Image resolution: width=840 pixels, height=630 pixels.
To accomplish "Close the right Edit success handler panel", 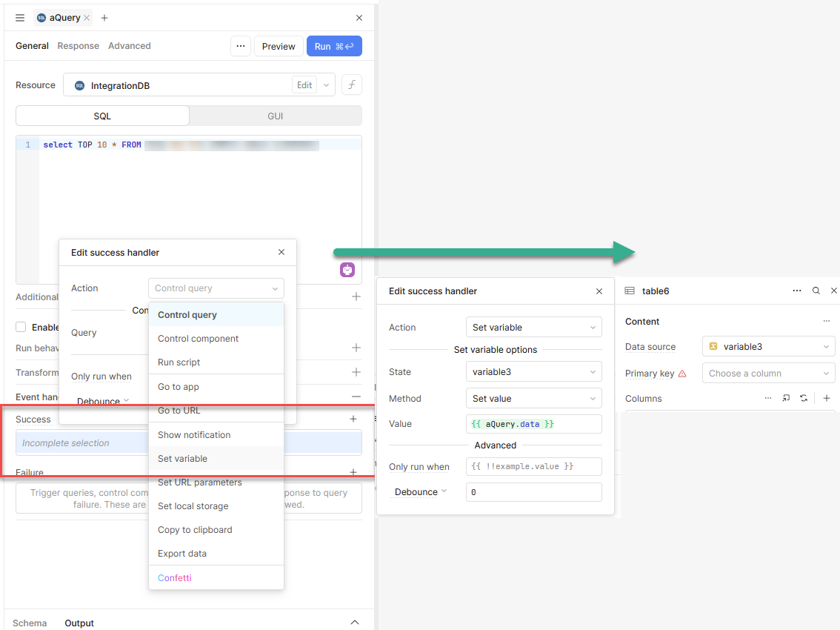I will click(x=599, y=291).
